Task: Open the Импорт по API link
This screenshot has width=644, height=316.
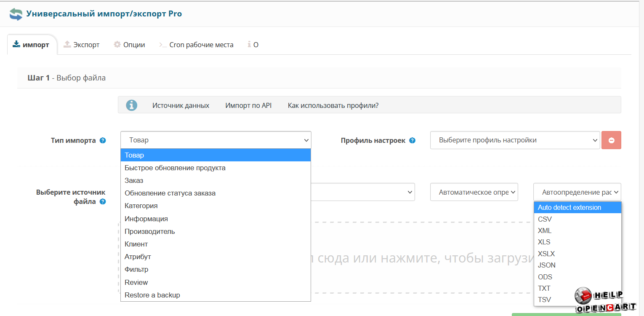Action: tap(248, 105)
